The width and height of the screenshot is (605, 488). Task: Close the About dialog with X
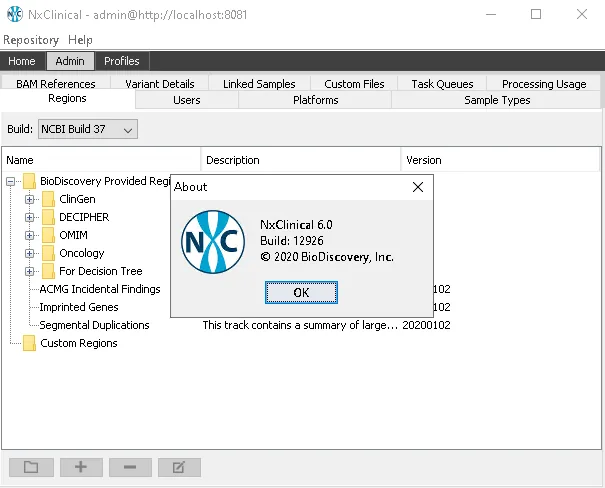coord(418,187)
